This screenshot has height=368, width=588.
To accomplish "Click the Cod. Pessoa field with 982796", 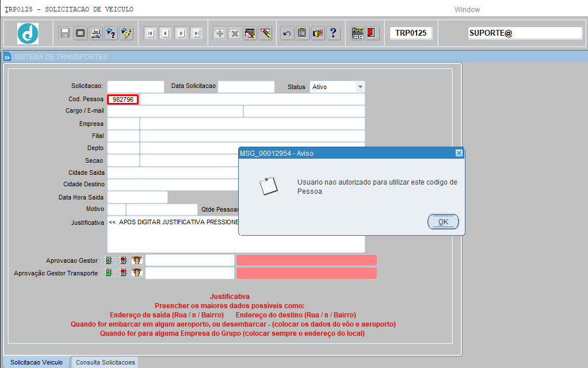I will click(x=123, y=99).
